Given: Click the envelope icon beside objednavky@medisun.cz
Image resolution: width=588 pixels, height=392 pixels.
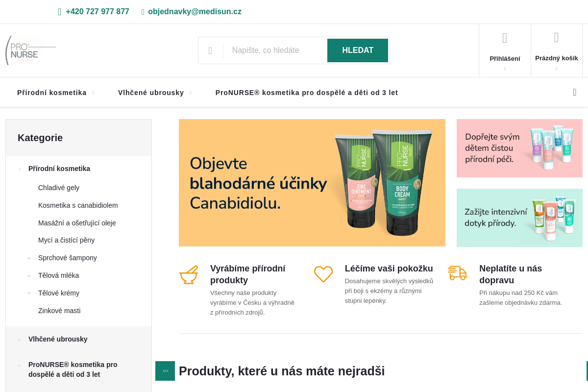Looking at the screenshot, I should tap(143, 12).
